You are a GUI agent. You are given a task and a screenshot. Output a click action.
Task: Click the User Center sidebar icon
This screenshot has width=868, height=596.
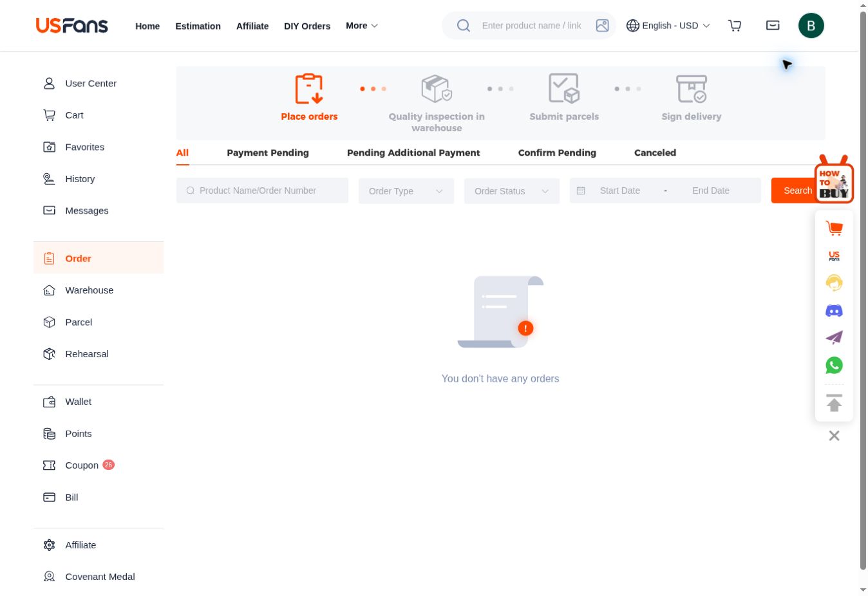click(49, 83)
